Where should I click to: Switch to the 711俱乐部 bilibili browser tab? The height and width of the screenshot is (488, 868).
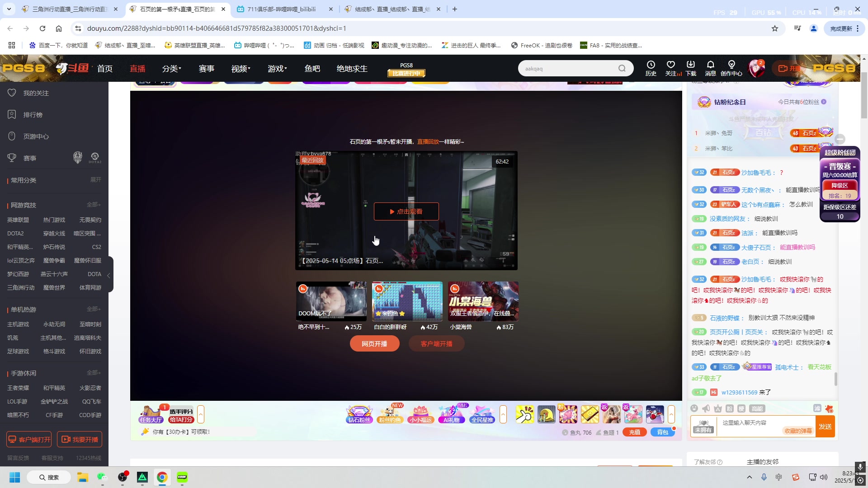(x=285, y=9)
